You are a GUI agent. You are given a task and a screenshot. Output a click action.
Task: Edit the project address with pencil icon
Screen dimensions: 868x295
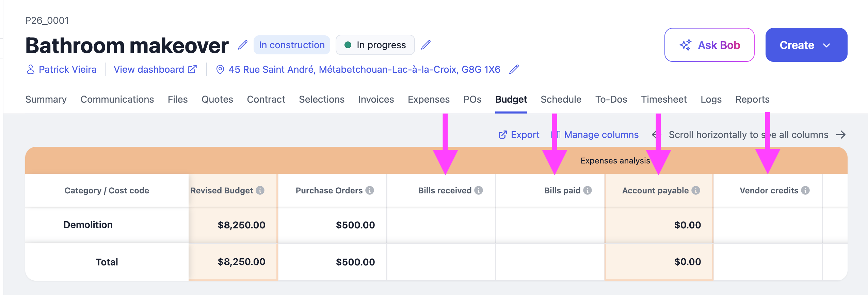coord(514,69)
